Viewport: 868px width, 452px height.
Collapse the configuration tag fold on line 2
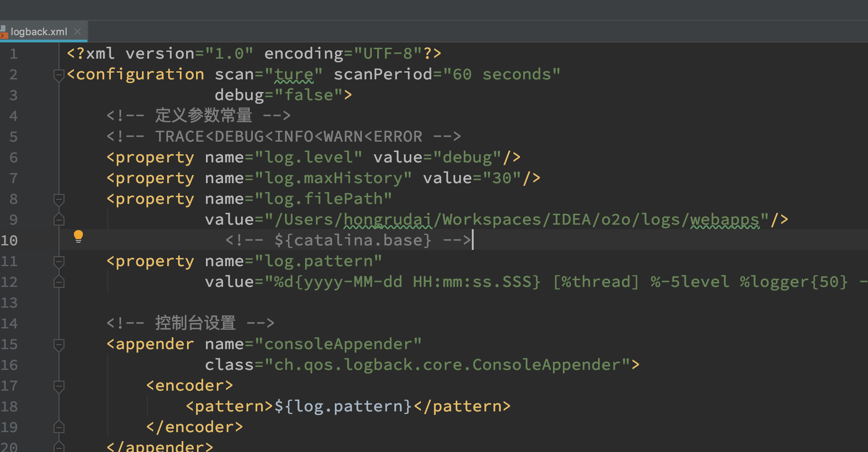(x=59, y=75)
